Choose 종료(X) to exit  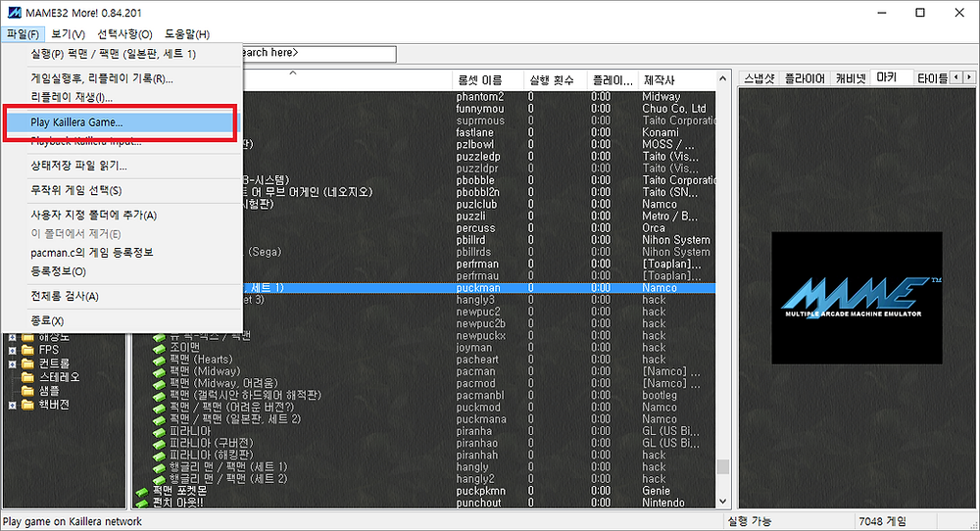(x=122, y=321)
